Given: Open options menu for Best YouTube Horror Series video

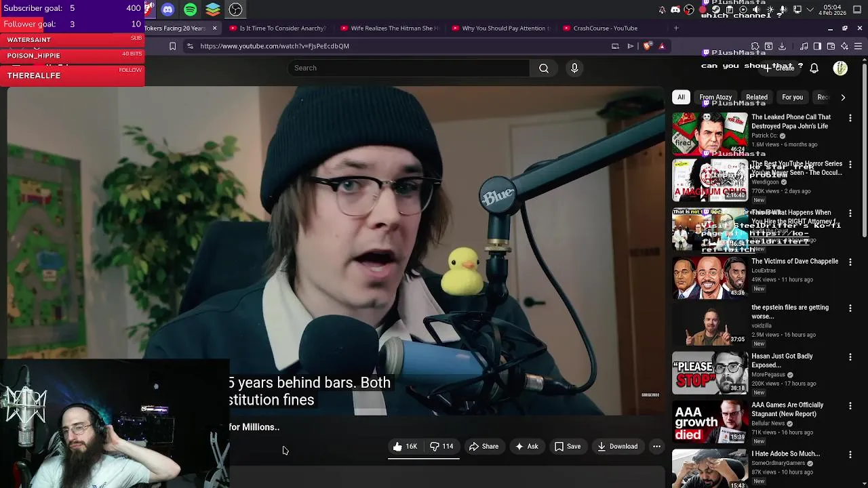Looking at the screenshot, I should click(x=850, y=165).
